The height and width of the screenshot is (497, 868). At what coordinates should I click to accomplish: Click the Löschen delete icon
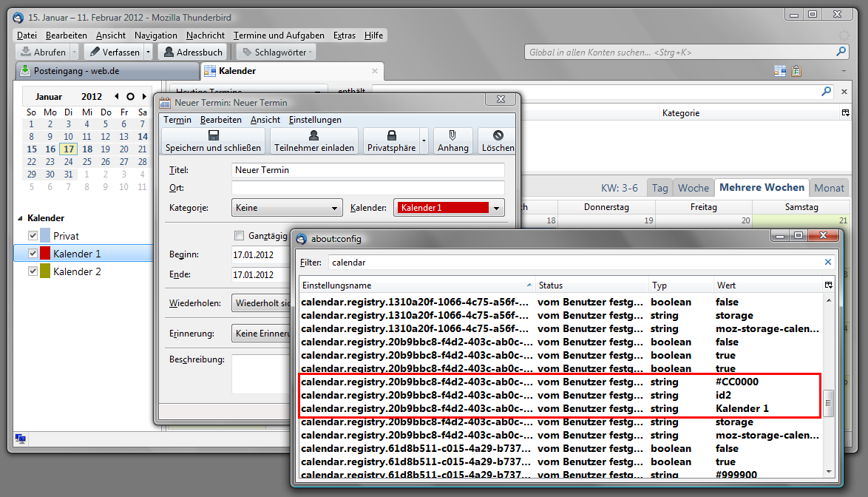click(498, 135)
